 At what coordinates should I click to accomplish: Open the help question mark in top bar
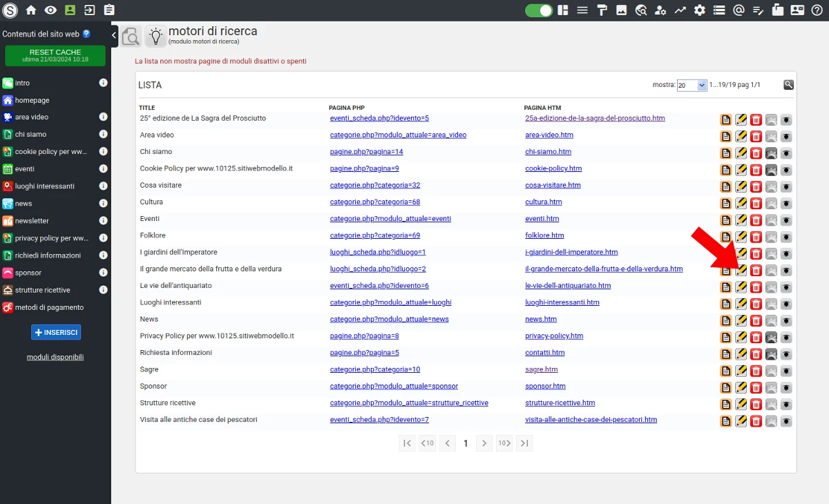817,10
